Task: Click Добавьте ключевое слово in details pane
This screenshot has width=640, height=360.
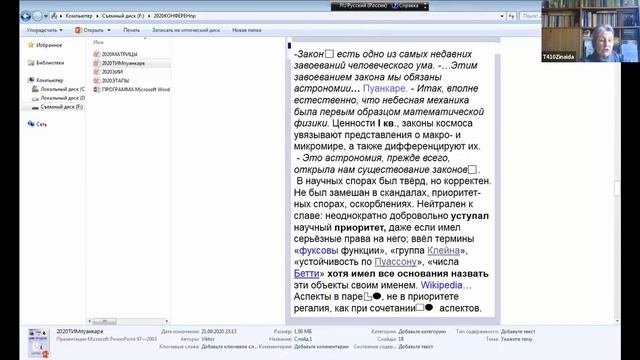Action: click(229, 347)
